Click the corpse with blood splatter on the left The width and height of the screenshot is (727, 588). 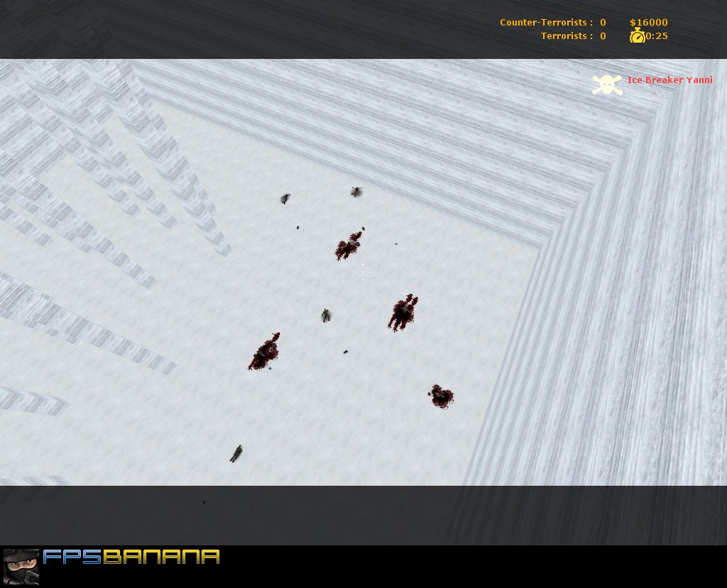(266, 352)
